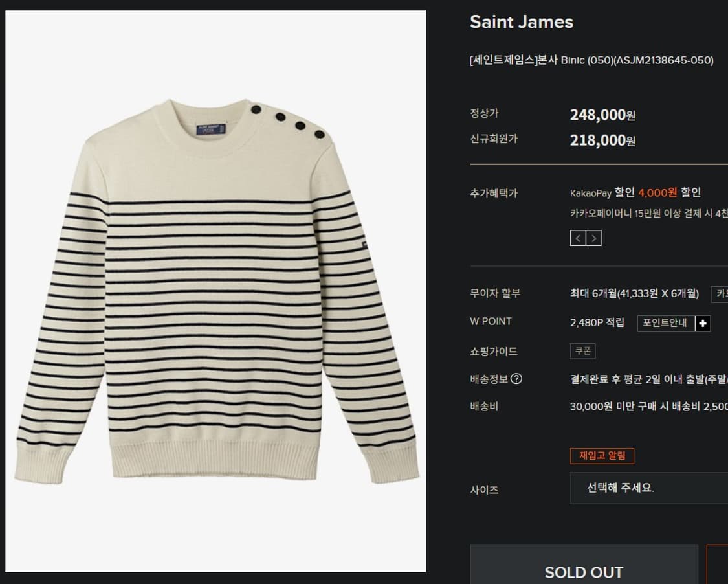The width and height of the screenshot is (728, 584).
Task: Click the 218,000원 new member price
Action: point(602,140)
